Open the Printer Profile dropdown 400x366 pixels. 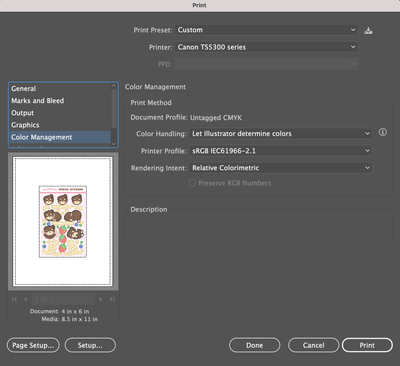pyautogui.click(x=280, y=151)
